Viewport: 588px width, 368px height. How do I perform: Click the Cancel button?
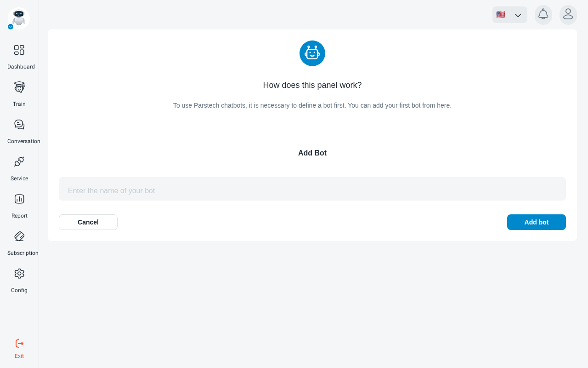88,222
